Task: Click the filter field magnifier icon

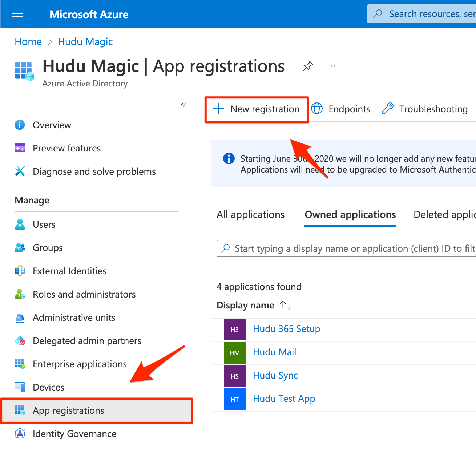Action: point(226,248)
